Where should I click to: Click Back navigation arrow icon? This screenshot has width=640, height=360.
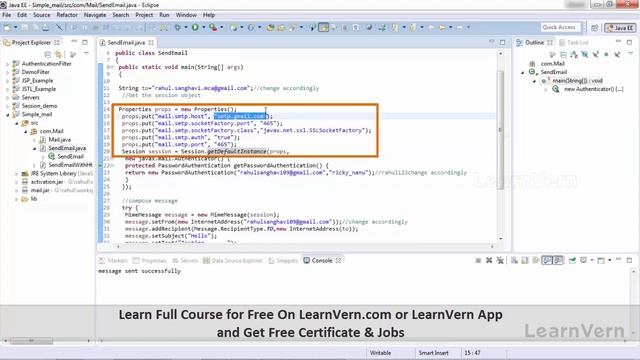point(431,27)
